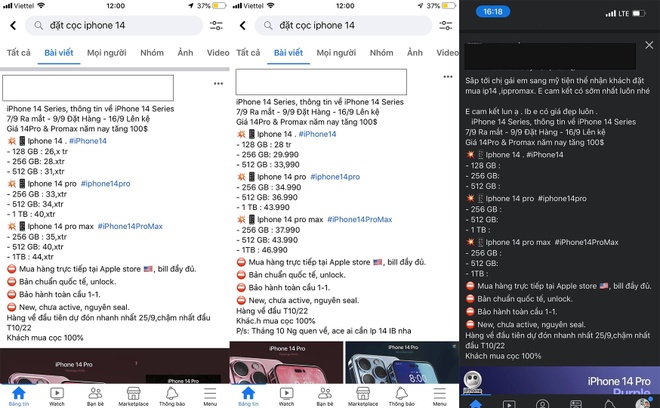Tap Marketplace icon in middle bottom bar
The width and height of the screenshot is (660, 408).
point(363,397)
